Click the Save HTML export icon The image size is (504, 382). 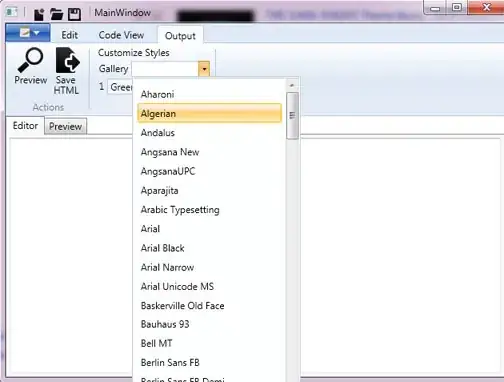pyautogui.click(x=68, y=60)
